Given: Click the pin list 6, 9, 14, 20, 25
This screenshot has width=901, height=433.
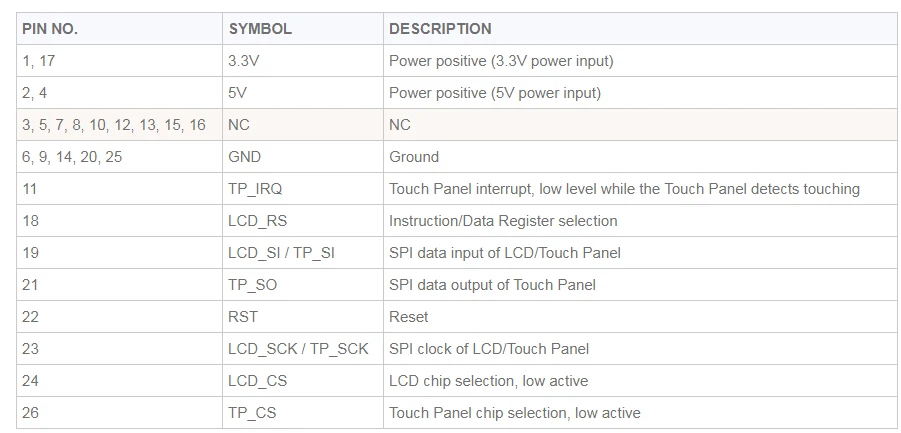Looking at the screenshot, I should 72,157.
